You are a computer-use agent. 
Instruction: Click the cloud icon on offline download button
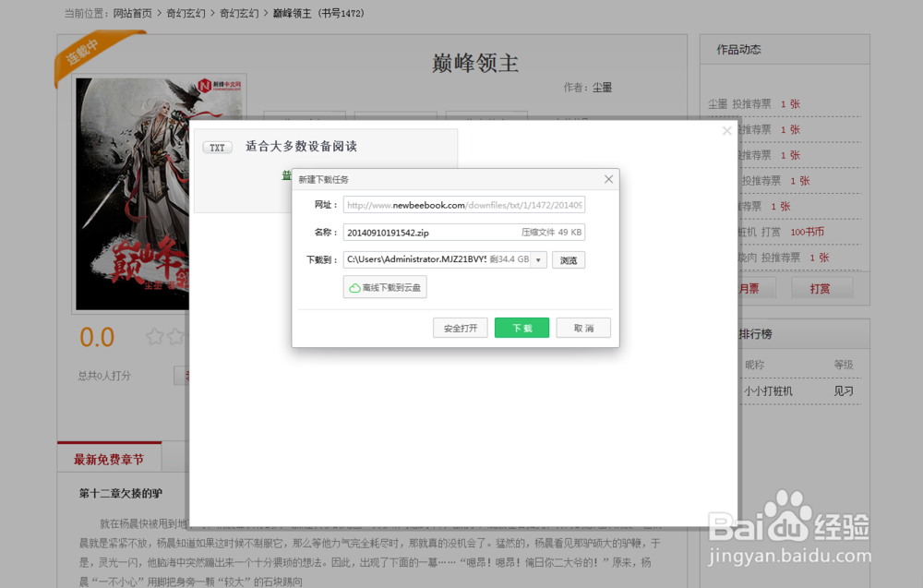(x=354, y=288)
